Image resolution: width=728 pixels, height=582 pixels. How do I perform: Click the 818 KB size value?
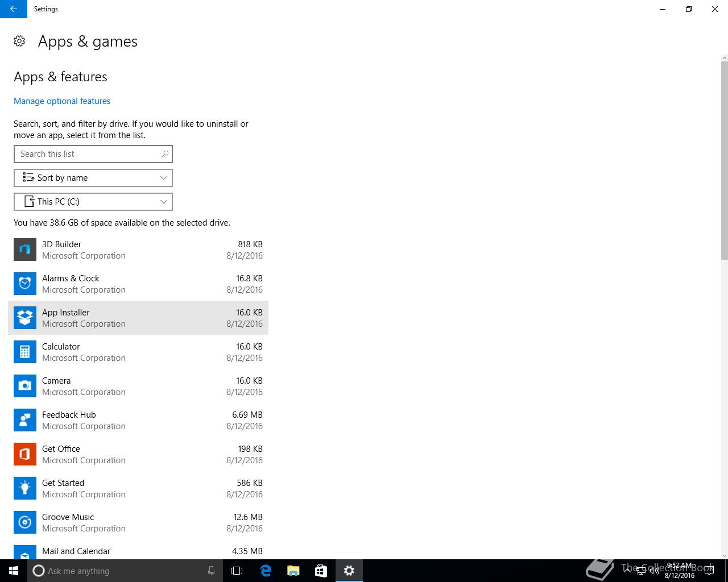pos(250,244)
